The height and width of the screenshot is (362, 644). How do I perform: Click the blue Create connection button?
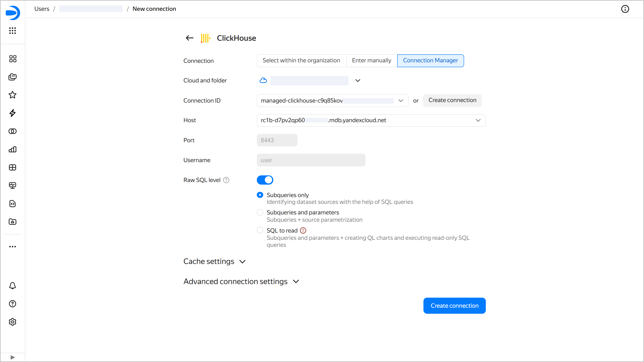pos(454,306)
